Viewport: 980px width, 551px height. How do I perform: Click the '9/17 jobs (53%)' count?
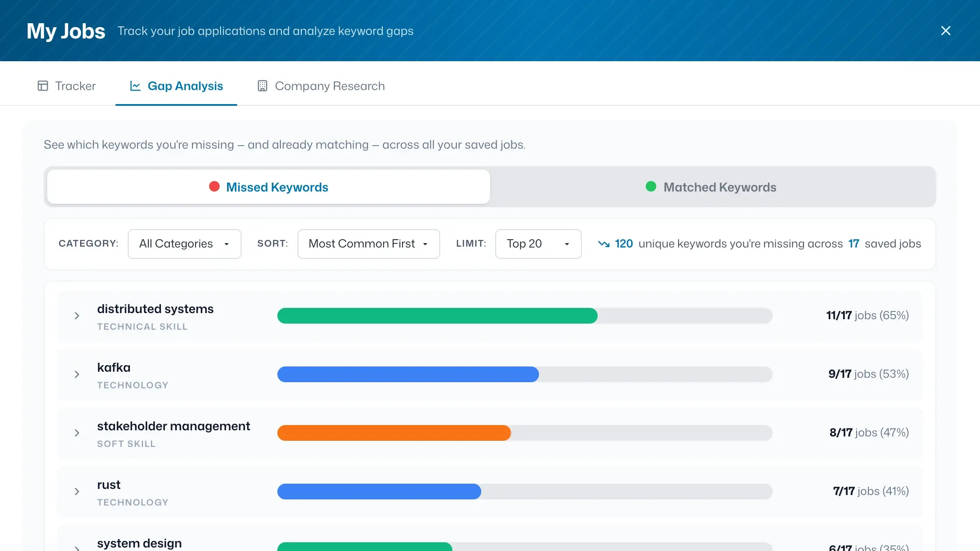tap(868, 374)
